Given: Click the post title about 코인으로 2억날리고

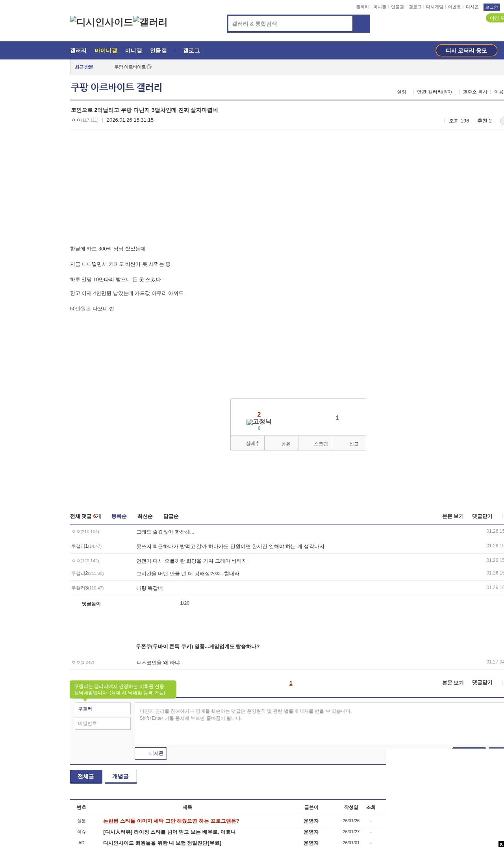Looking at the screenshot, I should 144,110.
